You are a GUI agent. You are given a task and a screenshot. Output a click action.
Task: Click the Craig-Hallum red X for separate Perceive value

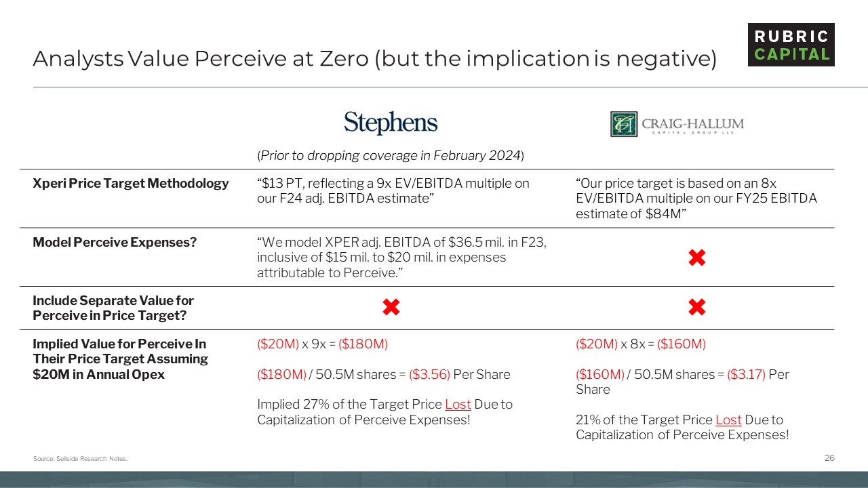pos(696,308)
